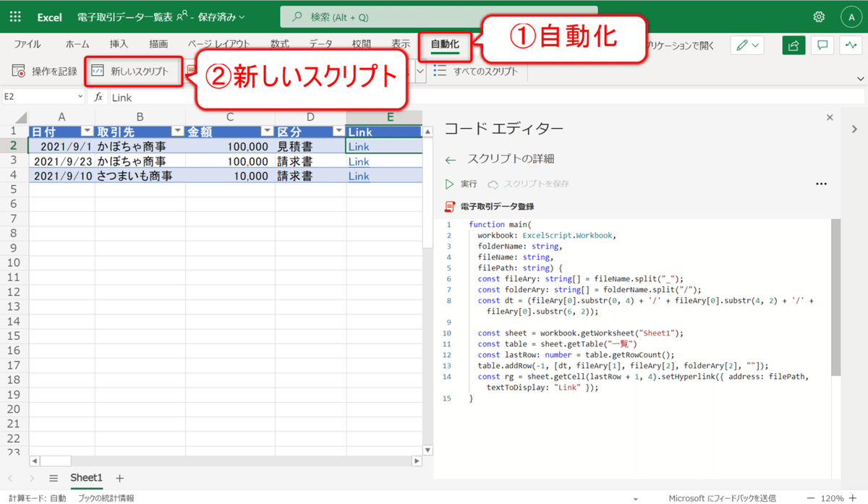868x504 pixels.
Task: Open the Office app launcher grid
Action: (17, 17)
